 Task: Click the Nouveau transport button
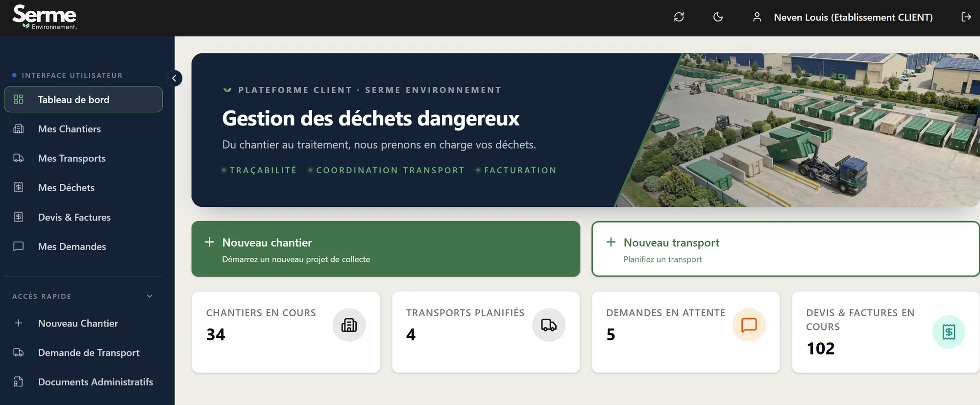pos(785,249)
